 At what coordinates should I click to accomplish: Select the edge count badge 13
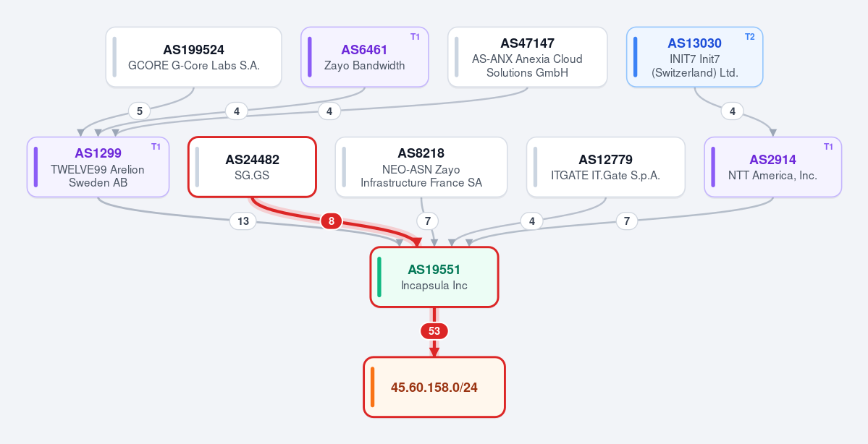coord(243,221)
